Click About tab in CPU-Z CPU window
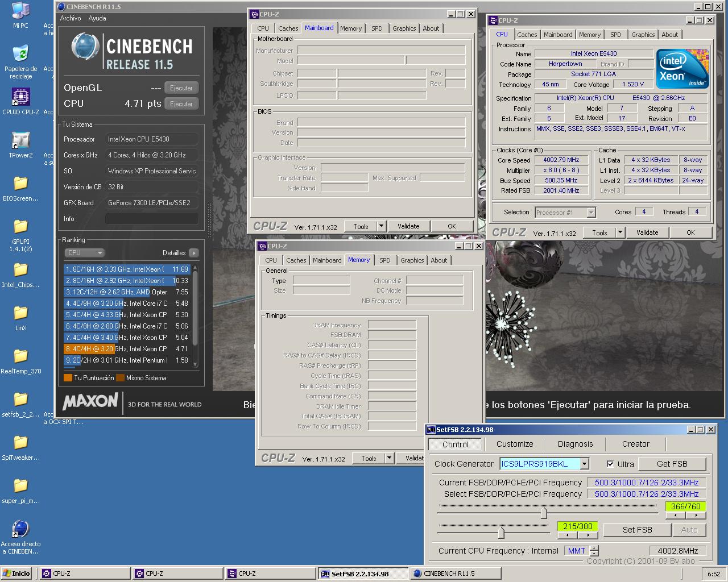 pos(670,35)
